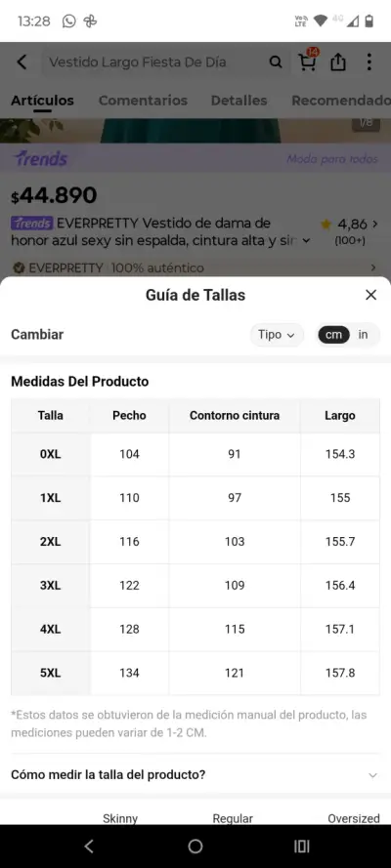Image resolution: width=391 pixels, height=868 pixels.
Task: Switch to Detalles tab
Action: tap(239, 101)
